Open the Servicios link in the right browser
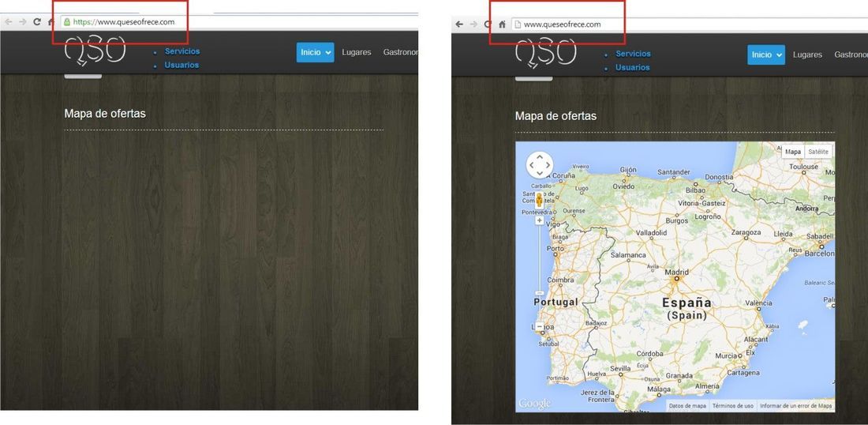 click(x=634, y=54)
